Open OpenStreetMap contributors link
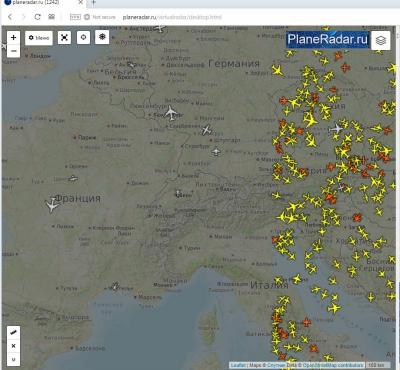The height and width of the screenshot is (370, 400). pos(332,365)
